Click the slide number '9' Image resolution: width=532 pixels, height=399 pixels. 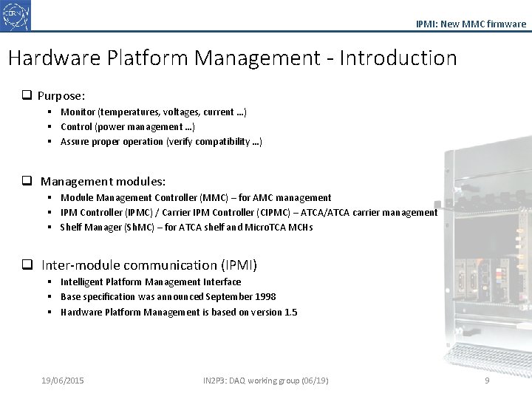pos(487,381)
